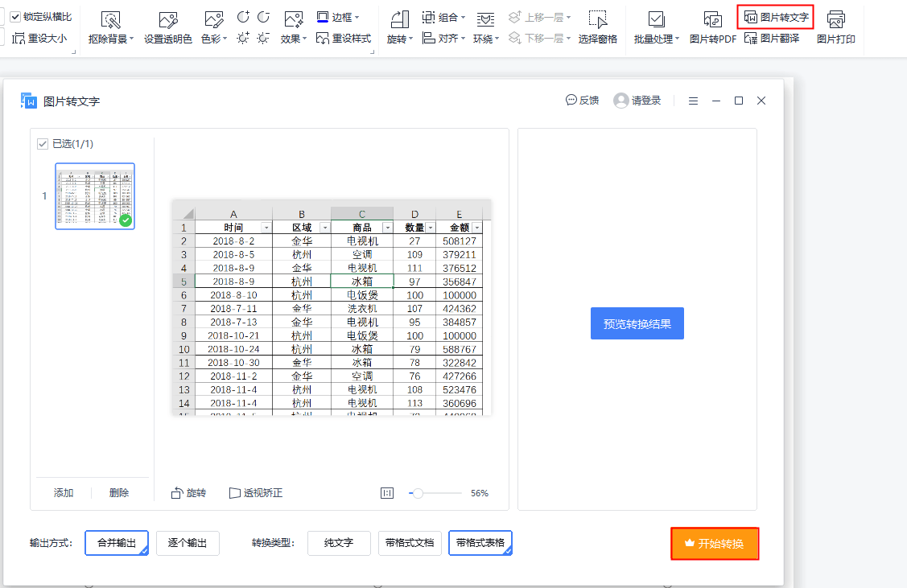Click the zoom slider handle

pos(418,493)
